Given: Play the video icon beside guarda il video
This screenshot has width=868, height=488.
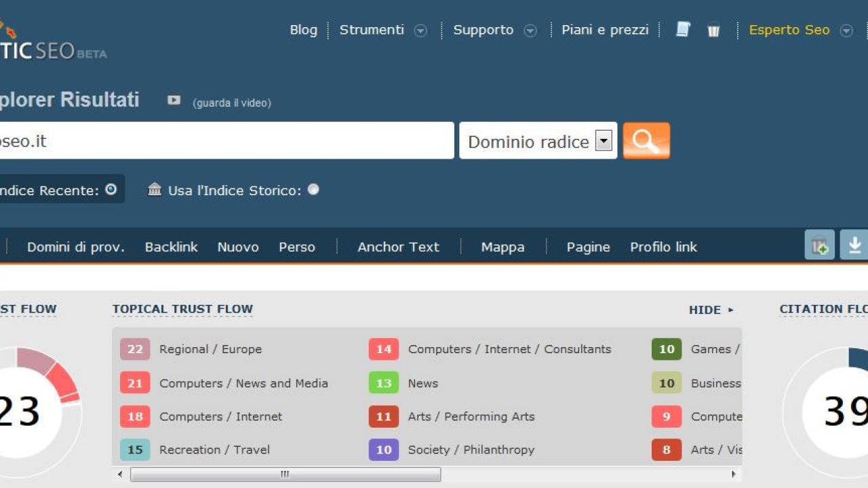Looking at the screenshot, I should pyautogui.click(x=174, y=100).
